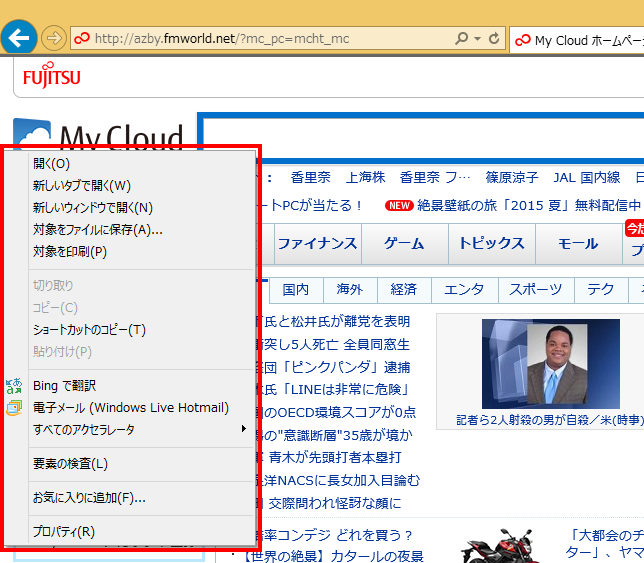Select the スポーツ news category tab
The height and width of the screenshot is (563, 644).
535,290
